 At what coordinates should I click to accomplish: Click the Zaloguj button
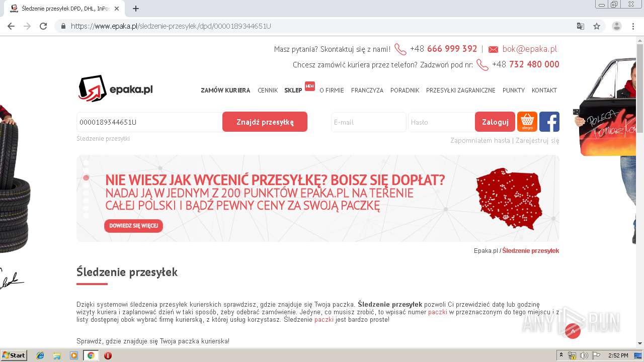coord(495,122)
